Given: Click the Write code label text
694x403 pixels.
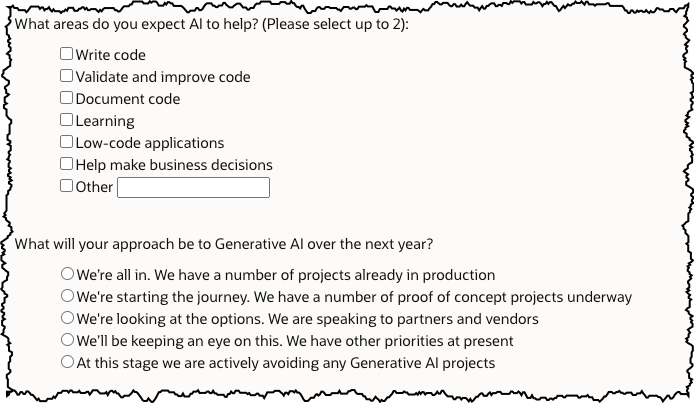Looking at the screenshot, I should point(111,55).
